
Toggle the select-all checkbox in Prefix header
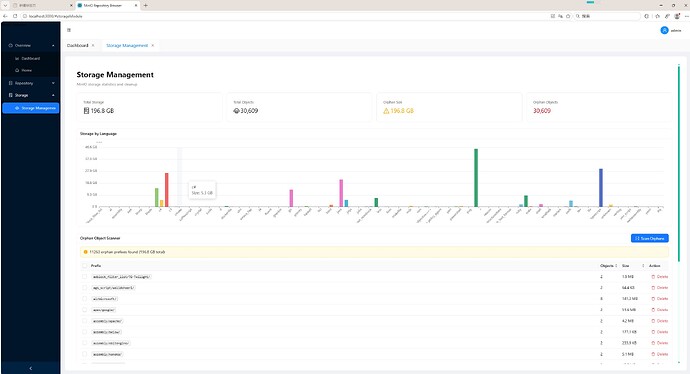(x=84, y=266)
